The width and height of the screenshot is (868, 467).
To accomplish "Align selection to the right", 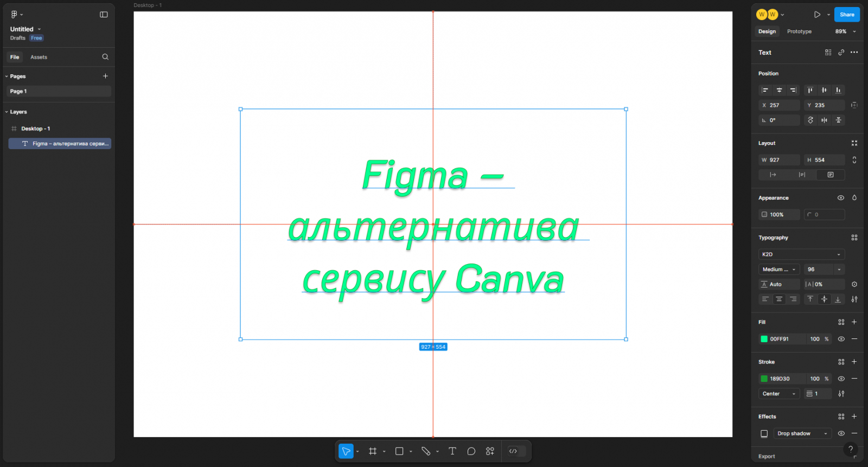I will click(x=793, y=90).
